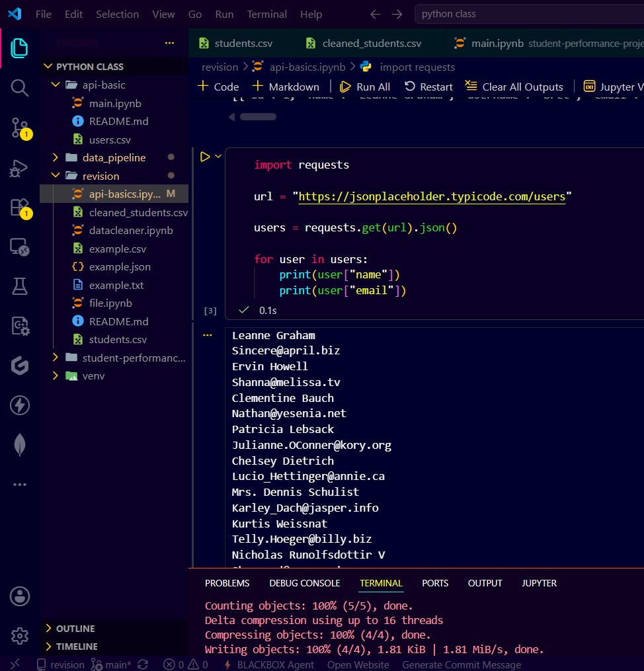Click the python class search box
Viewport: 644px width, 671px height.
529,14
